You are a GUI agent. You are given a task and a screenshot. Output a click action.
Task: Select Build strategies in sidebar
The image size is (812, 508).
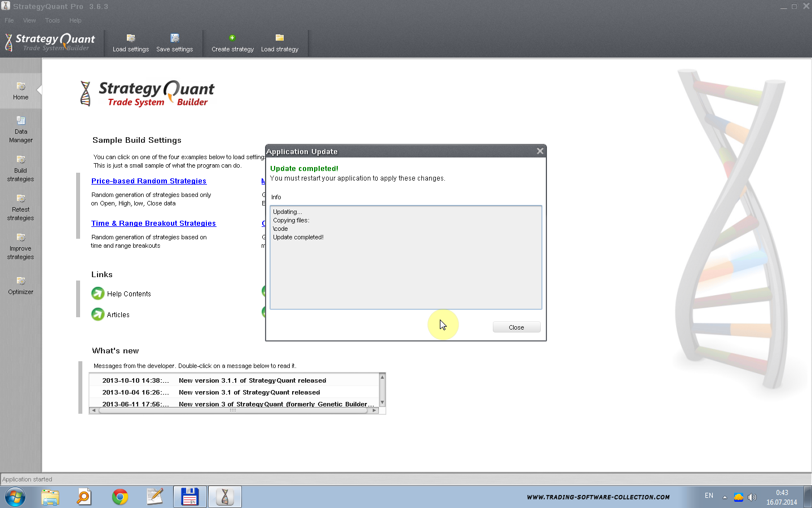(21, 160)
